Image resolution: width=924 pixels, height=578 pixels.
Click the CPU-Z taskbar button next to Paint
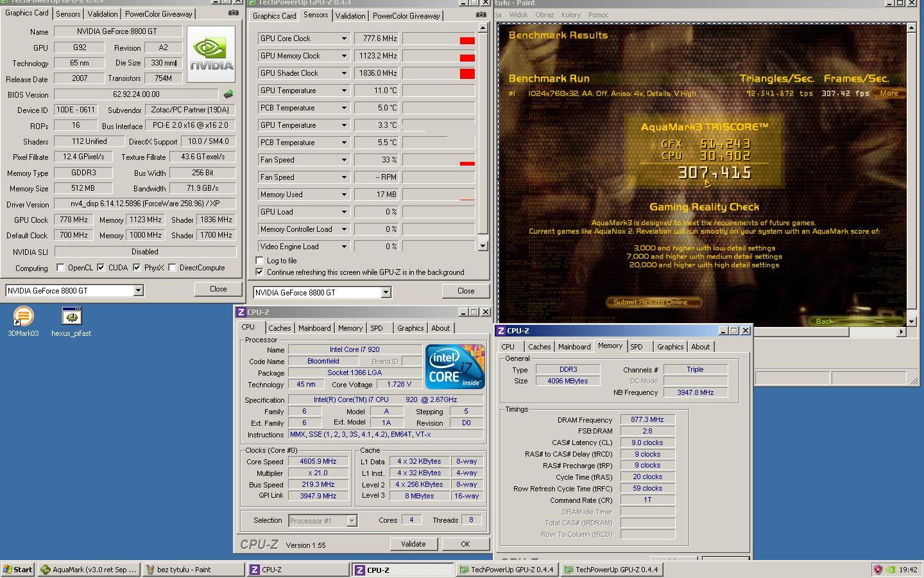298,570
